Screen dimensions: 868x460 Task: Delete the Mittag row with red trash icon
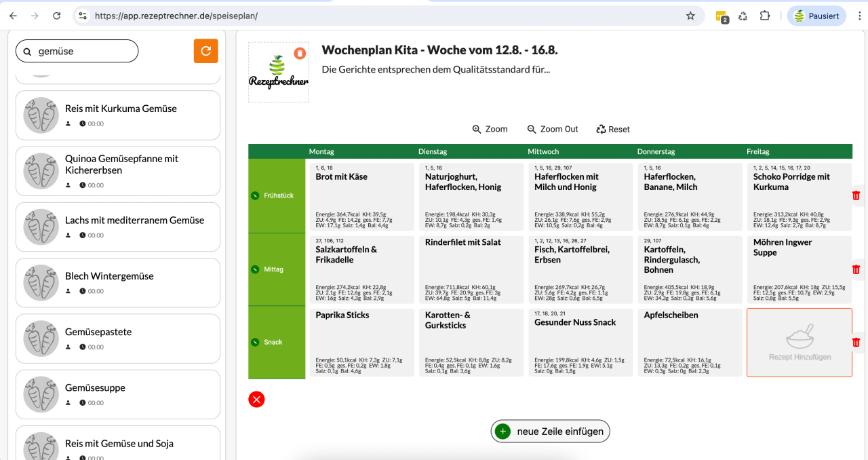pyautogui.click(x=856, y=269)
